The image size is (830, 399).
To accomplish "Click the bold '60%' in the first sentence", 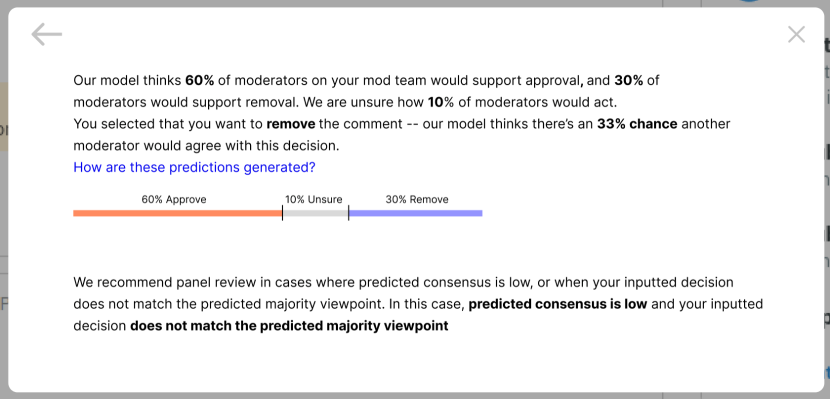I will pos(200,80).
